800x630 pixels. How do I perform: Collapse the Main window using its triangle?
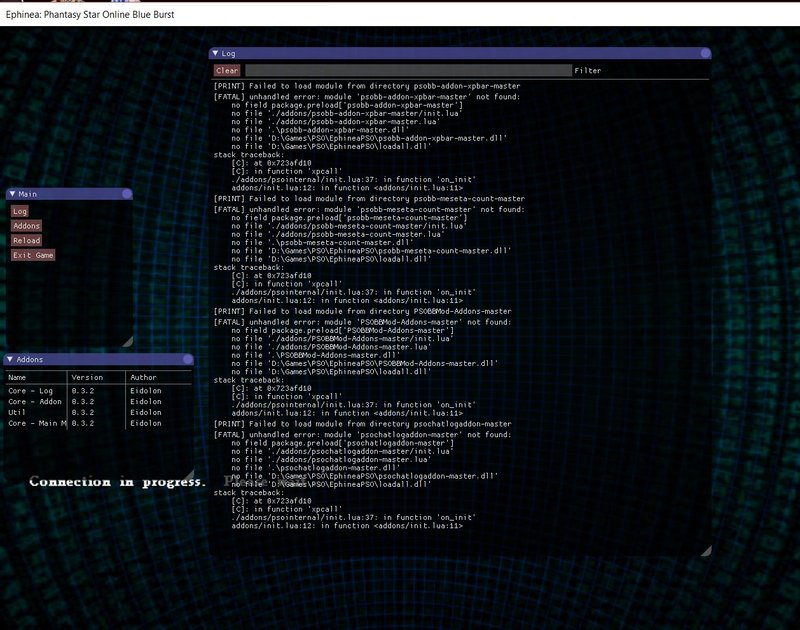coord(12,194)
